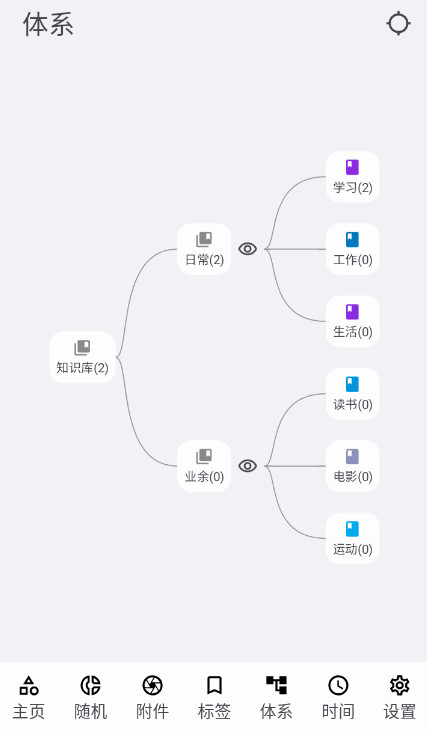Expand the 业余(0) category node
This screenshot has height=730, width=427.
[204, 466]
